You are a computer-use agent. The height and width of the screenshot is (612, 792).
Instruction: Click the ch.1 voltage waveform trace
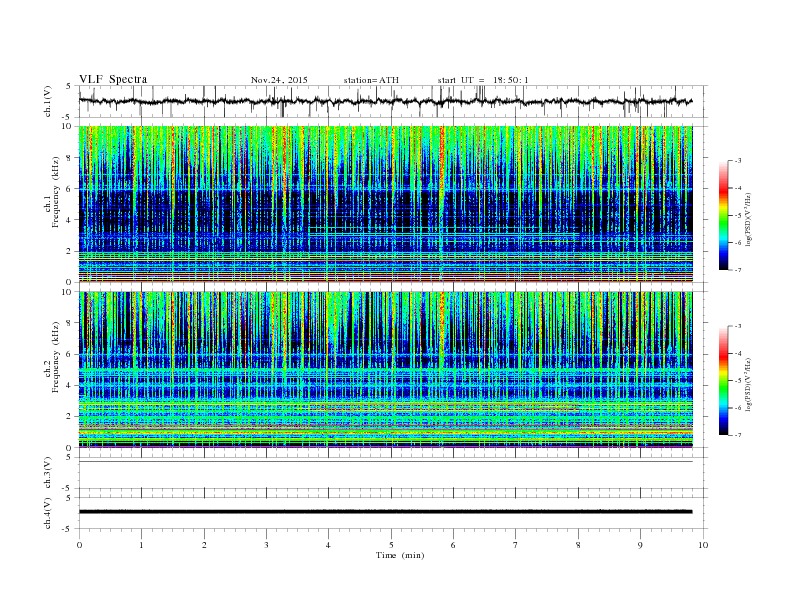pos(386,101)
